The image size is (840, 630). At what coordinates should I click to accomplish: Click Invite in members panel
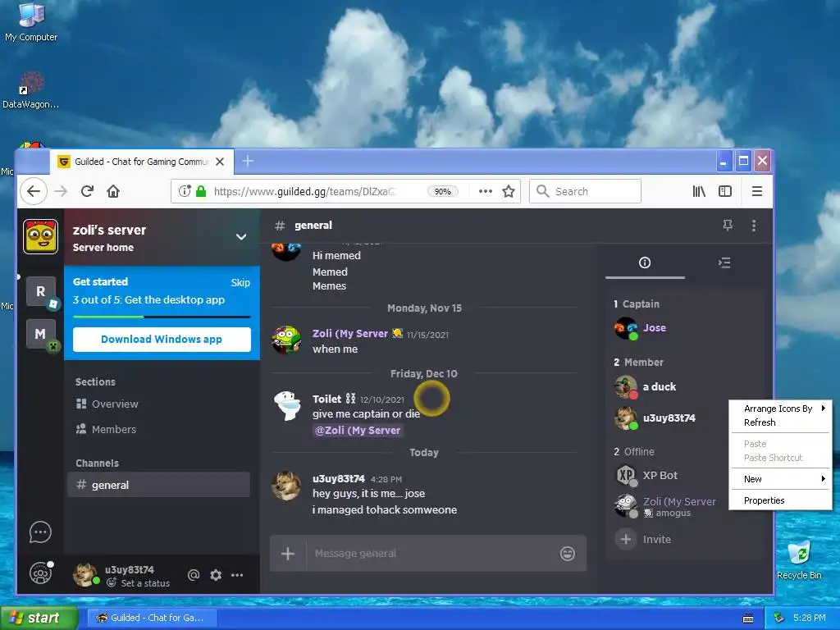[643, 539]
